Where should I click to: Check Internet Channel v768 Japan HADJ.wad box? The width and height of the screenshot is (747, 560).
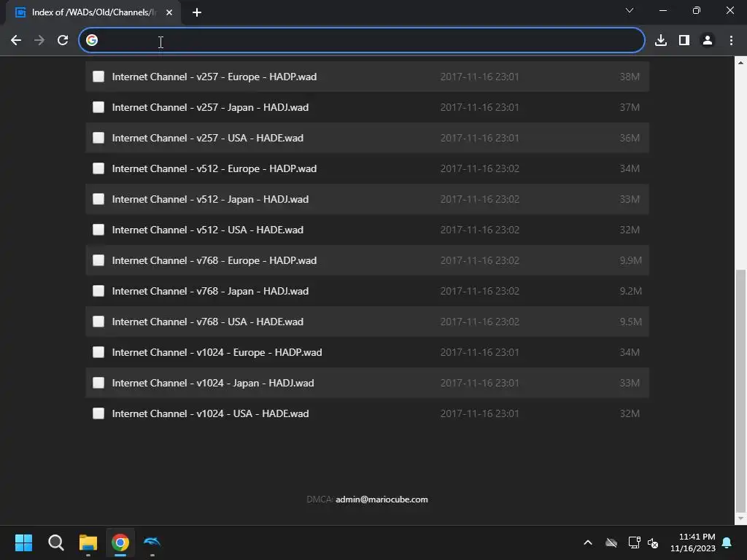click(x=98, y=291)
